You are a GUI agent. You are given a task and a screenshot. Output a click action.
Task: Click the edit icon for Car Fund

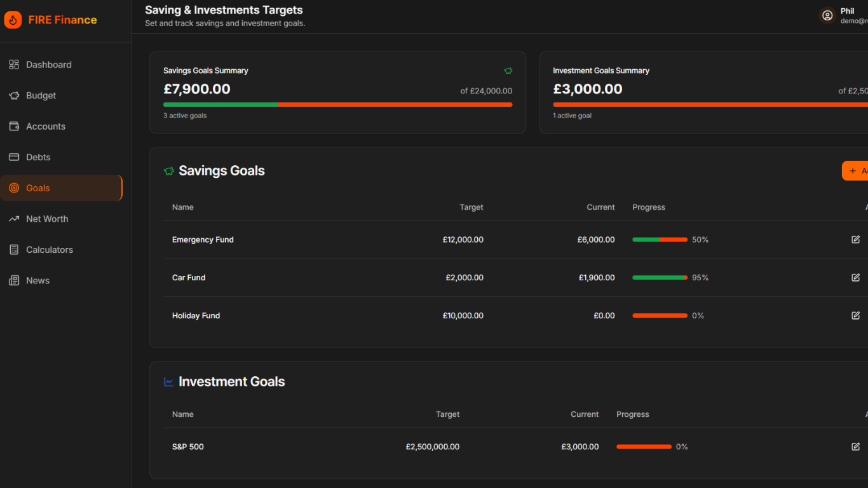tap(856, 277)
